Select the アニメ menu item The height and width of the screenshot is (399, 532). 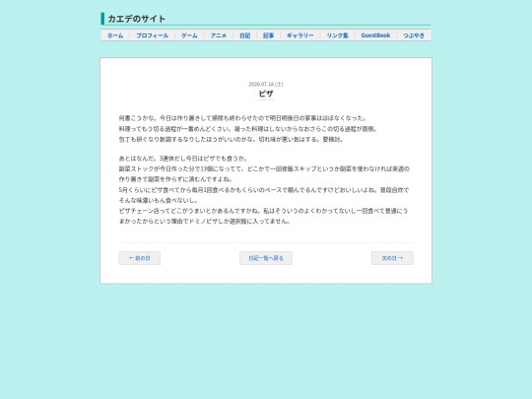[218, 35]
